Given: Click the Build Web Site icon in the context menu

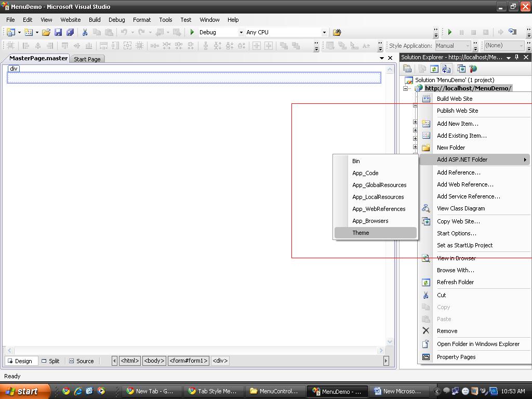Looking at the screenshot, I should pos(426,99).
